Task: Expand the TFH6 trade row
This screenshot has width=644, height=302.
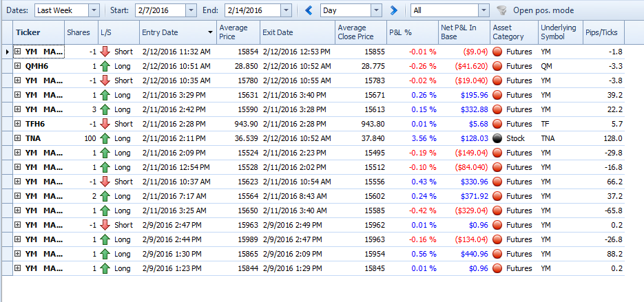Action: (x=18, y=124)
